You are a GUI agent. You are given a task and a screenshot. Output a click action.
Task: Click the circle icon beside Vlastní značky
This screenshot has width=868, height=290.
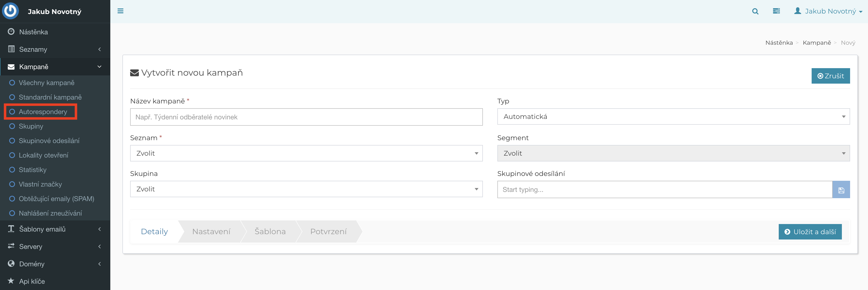click(x=12, y=184)
